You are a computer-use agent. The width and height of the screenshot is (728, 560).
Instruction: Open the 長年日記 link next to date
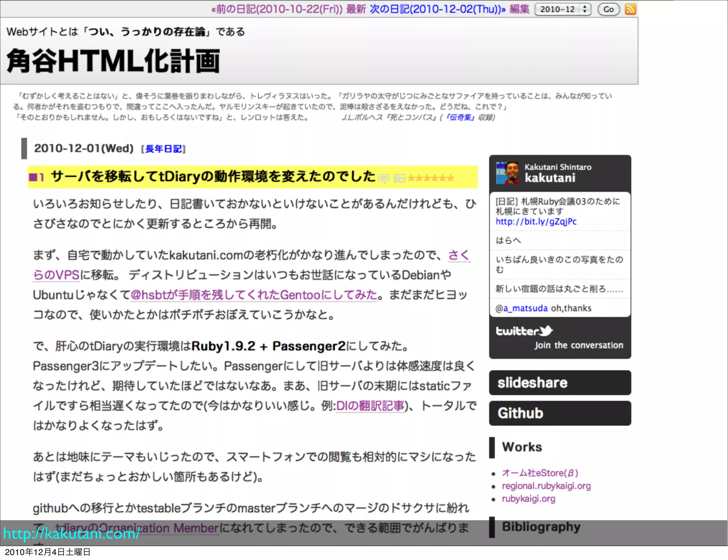pyautogui.click(x=164, y=149)
